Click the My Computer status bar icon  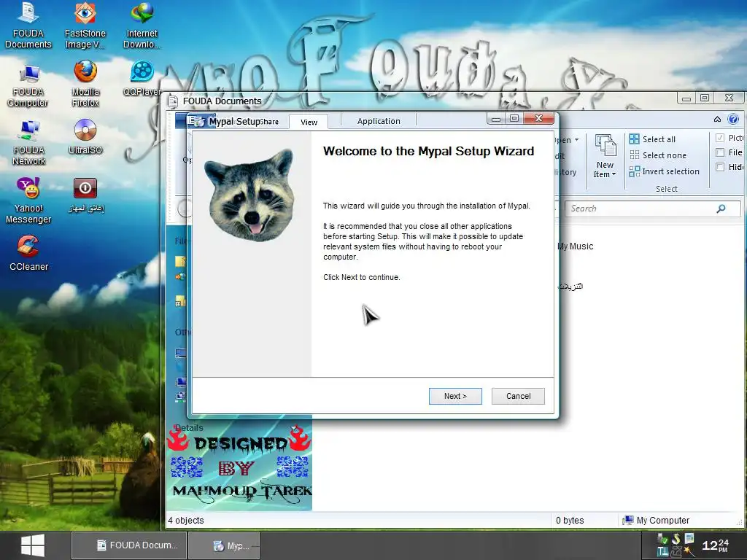coord(628,520)
